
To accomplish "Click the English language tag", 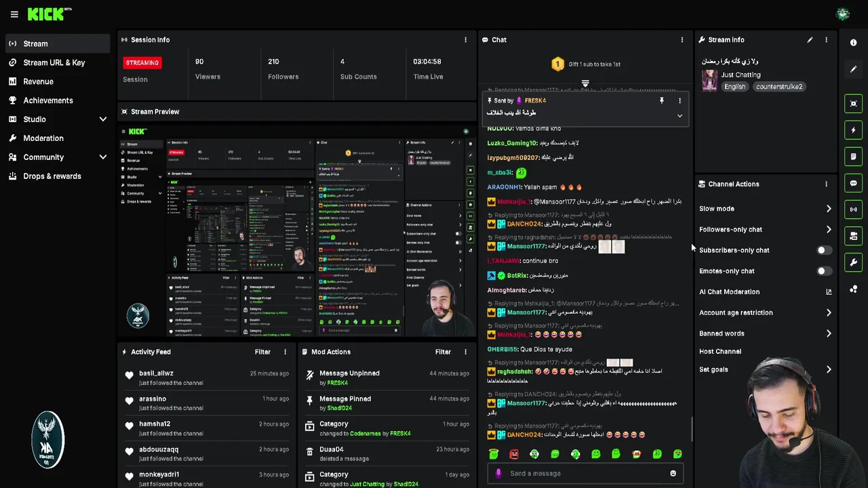I will 734,87.
